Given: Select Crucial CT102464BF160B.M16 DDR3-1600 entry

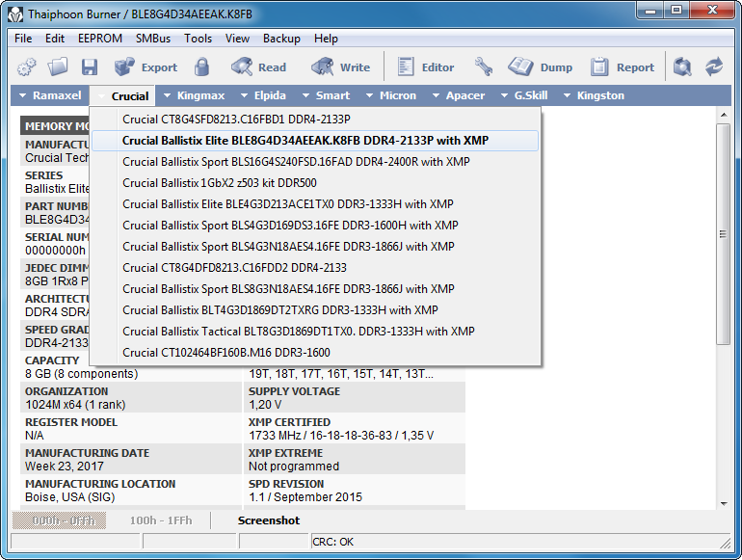Looking at the screenshot, I should tap(315, 353).
